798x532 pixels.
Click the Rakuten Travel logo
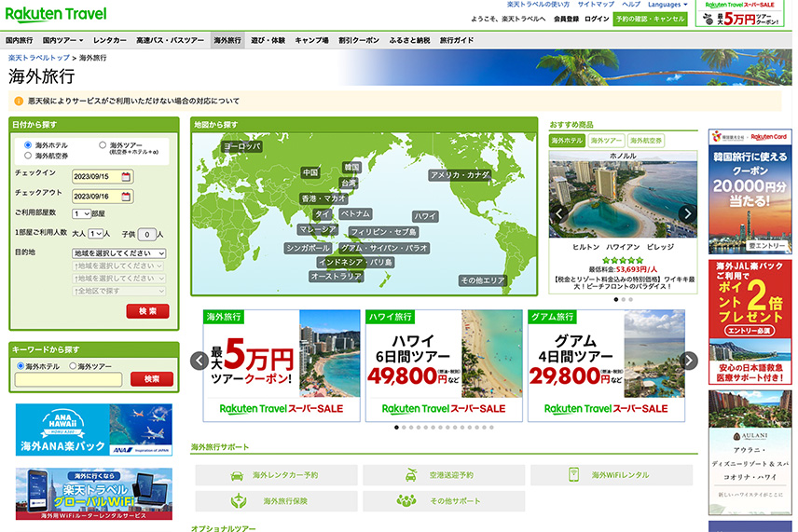56,14
